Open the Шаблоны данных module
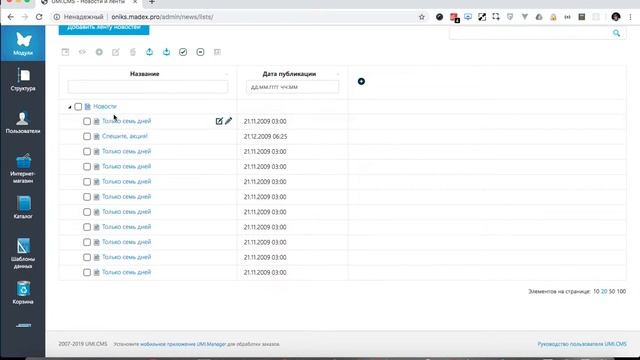Viewport: 640px width, 360px height. pyautogui.click(x=23, y=253)
